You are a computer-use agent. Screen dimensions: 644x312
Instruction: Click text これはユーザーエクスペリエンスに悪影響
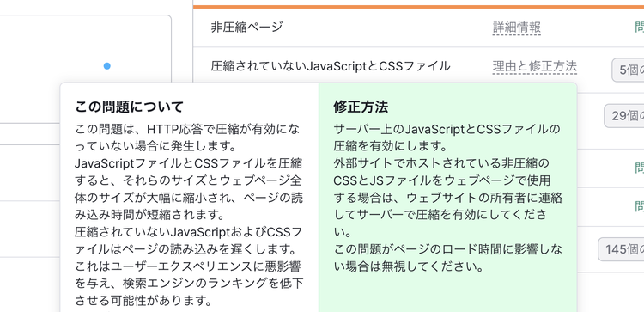click(188, 266)
